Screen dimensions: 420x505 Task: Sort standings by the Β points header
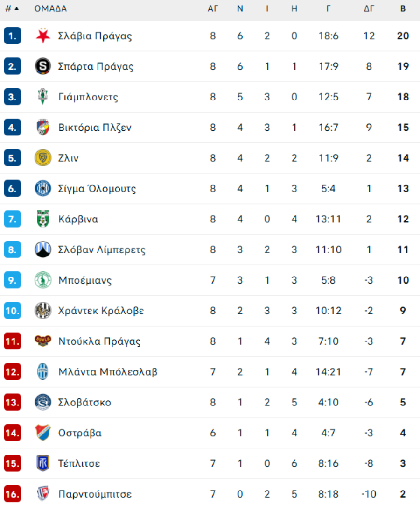(403, 8)
